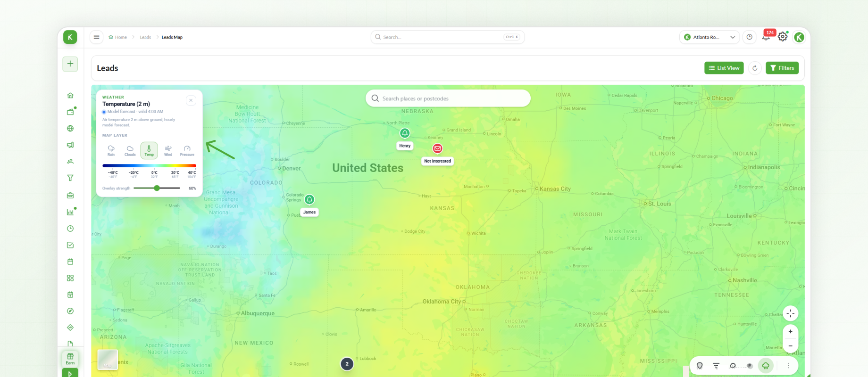The image size is (868, 377).
Task: Click the cluster marker labeled 2
Action: (x=347, y=364)
